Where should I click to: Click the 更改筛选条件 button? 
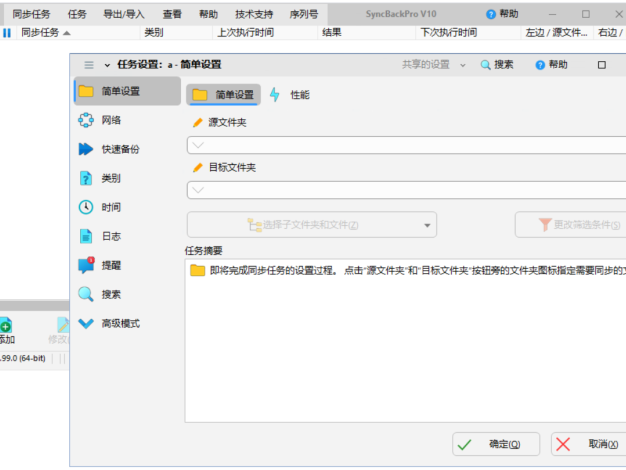[571, 225]
